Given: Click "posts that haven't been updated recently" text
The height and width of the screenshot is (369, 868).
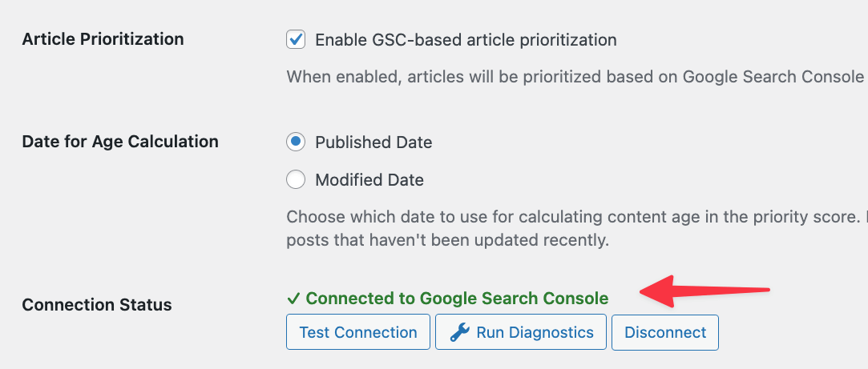Looking at the screenshot, I should 449,239.
